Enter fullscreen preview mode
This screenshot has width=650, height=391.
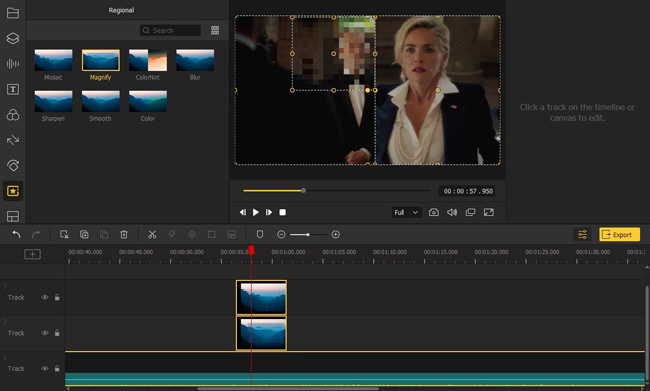pyautogui.click(x=489, y=212)
